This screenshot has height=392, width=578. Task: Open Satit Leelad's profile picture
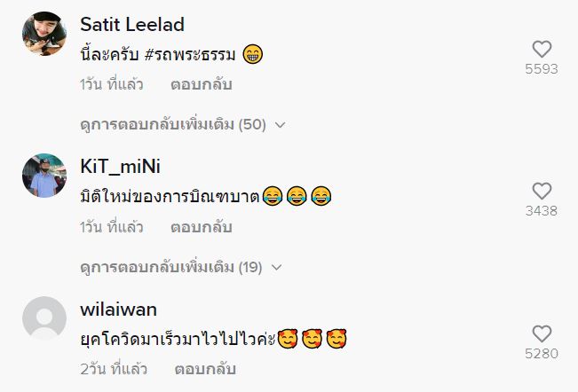click(x=44, y=34)
